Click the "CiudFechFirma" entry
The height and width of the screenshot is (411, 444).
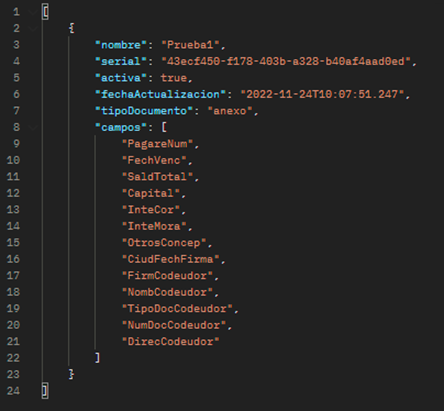[x=171, y=259]
